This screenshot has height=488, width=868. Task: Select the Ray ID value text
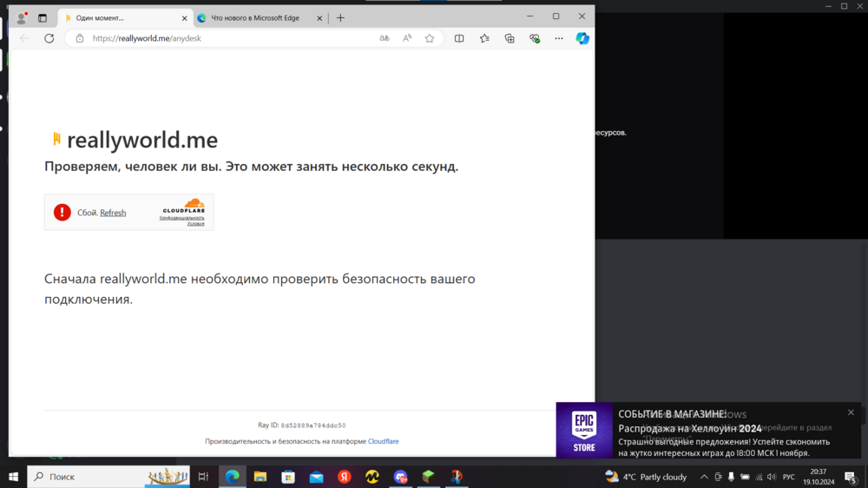tap(312, 425)
